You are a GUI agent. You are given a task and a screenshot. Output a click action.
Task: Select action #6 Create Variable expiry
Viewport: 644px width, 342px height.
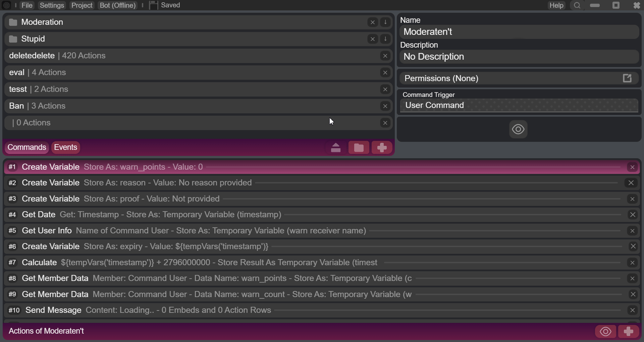click(321, 246)
